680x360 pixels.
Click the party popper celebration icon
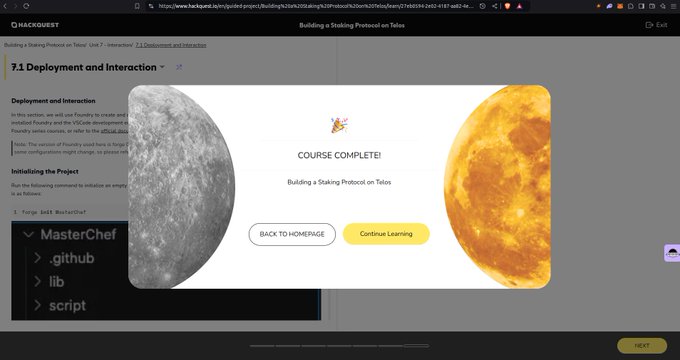click(339, 125)
